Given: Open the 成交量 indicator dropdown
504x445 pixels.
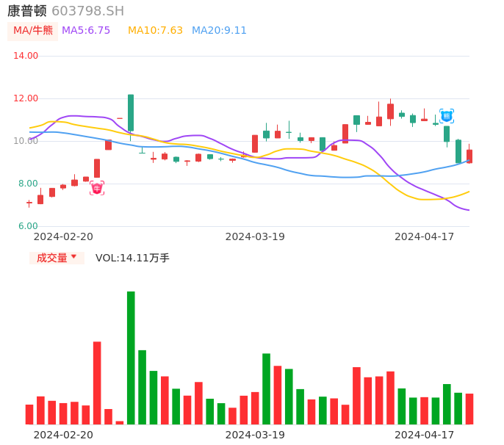Looking at the screenshot, I should pos(52,258).
